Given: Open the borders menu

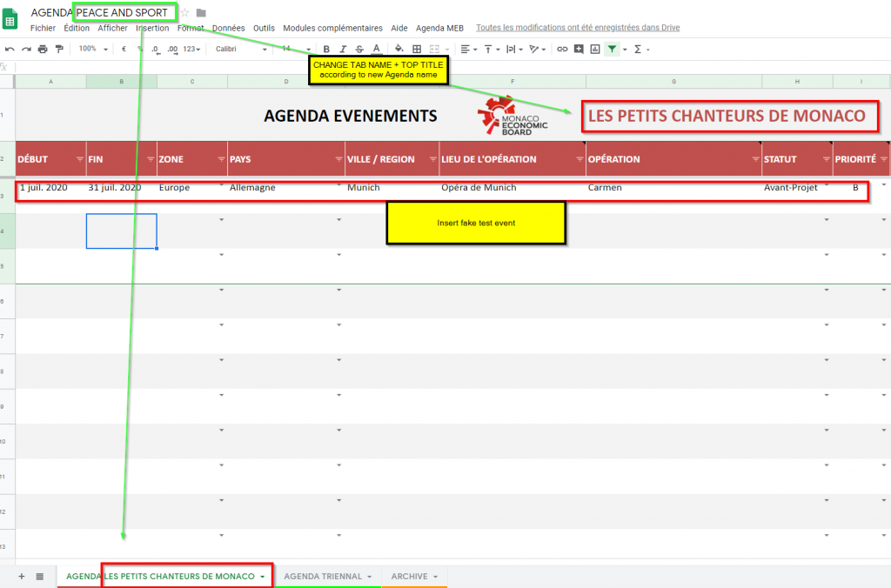Looking at the screenshot, I should (x=418, y=49).
